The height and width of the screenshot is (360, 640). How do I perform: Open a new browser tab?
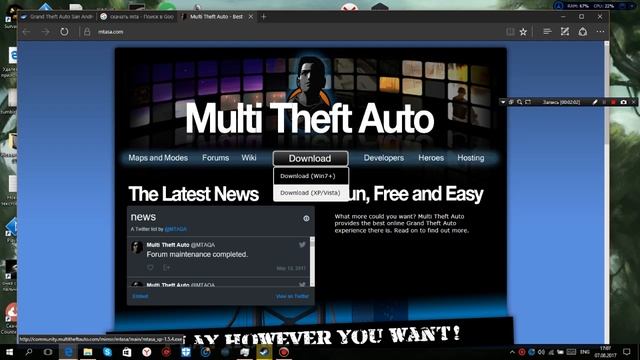point(264,17)
